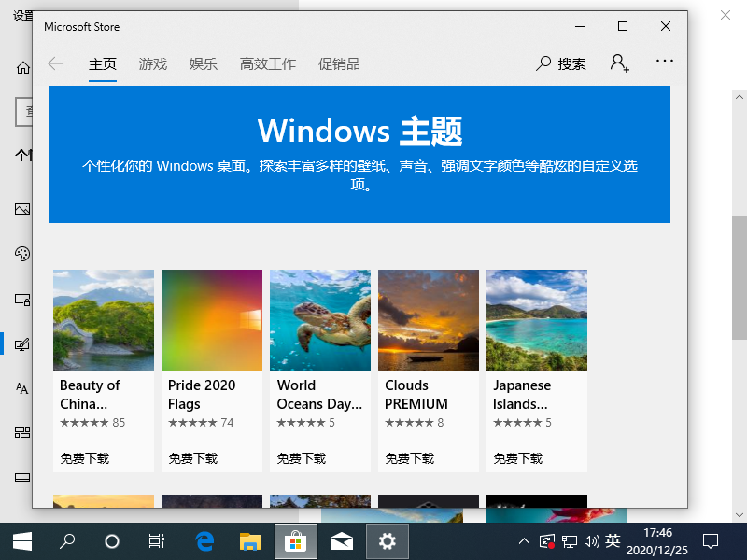
Task: Select the Colors palette icon in Settings sidebar
Action: point(21,254)
